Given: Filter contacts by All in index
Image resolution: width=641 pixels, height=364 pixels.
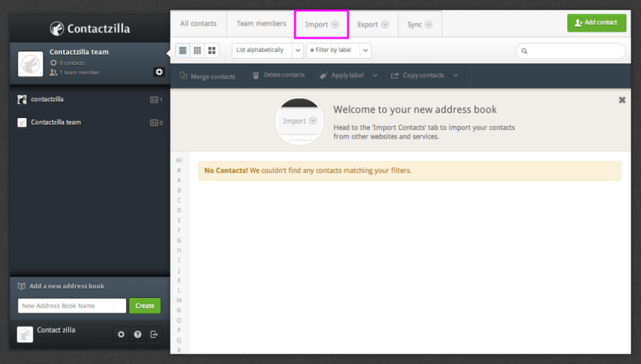Looking at the screenshot, I should pyautogui.click(x=179, y=160).
